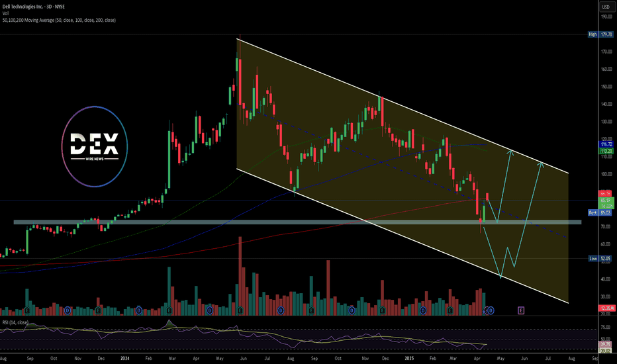Click the earnings marker before December 2024
The image size is (617, 364).
383,311
